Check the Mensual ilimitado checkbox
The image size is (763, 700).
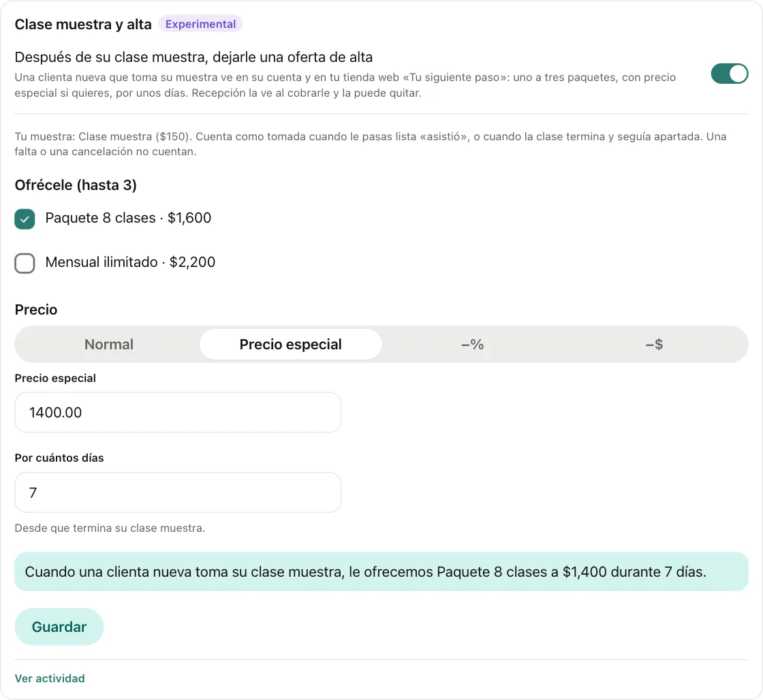click(x=25, y=263)
